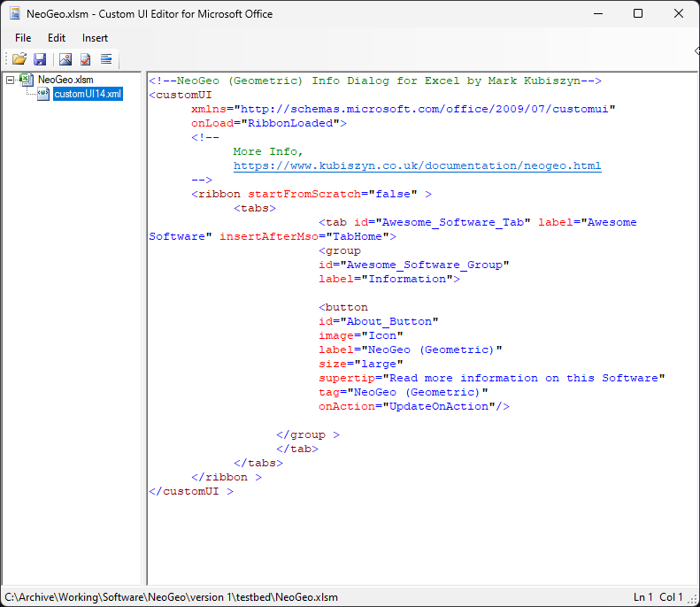Maximize the Custom UI Editor window
Viewport: 700px width, 607px height.
(x=638, y=14)
